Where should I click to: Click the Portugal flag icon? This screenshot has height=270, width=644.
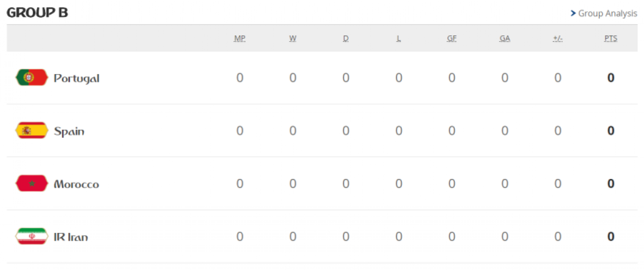[32, 77]
